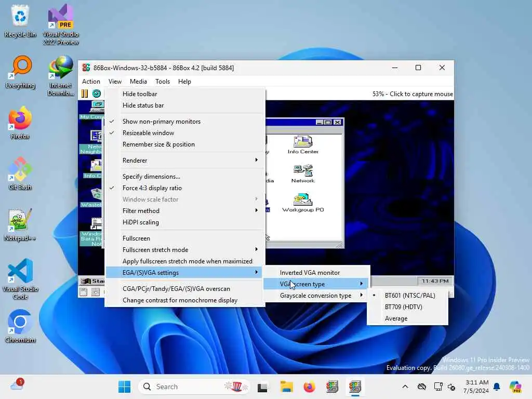Expand Fullscreen stretch mode submenu

tap(185, 250)
